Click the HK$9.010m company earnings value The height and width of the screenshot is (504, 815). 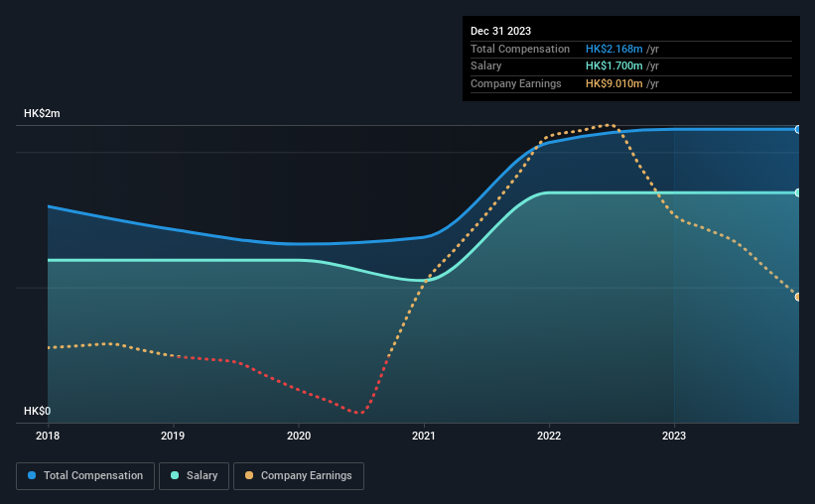pos(613,83)
